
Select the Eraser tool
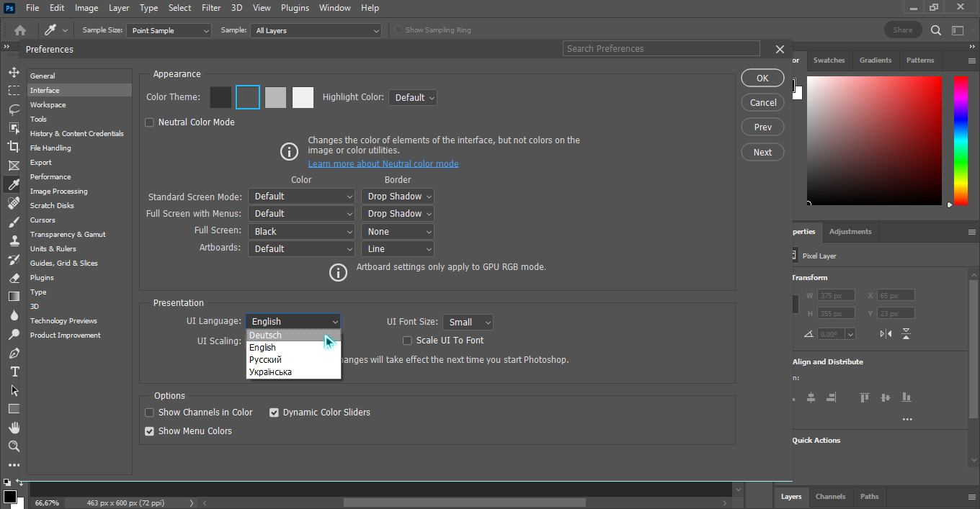(x=14, y=278)
